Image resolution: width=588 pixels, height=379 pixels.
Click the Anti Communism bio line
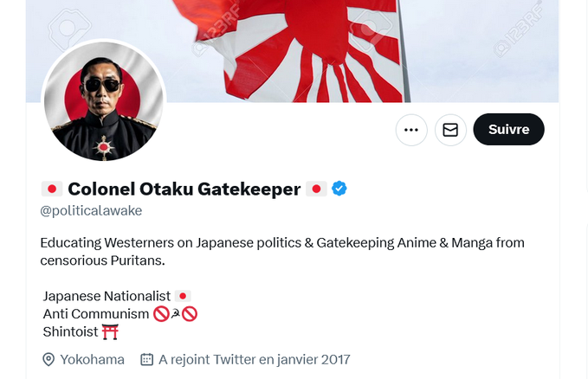pos(95,314)
